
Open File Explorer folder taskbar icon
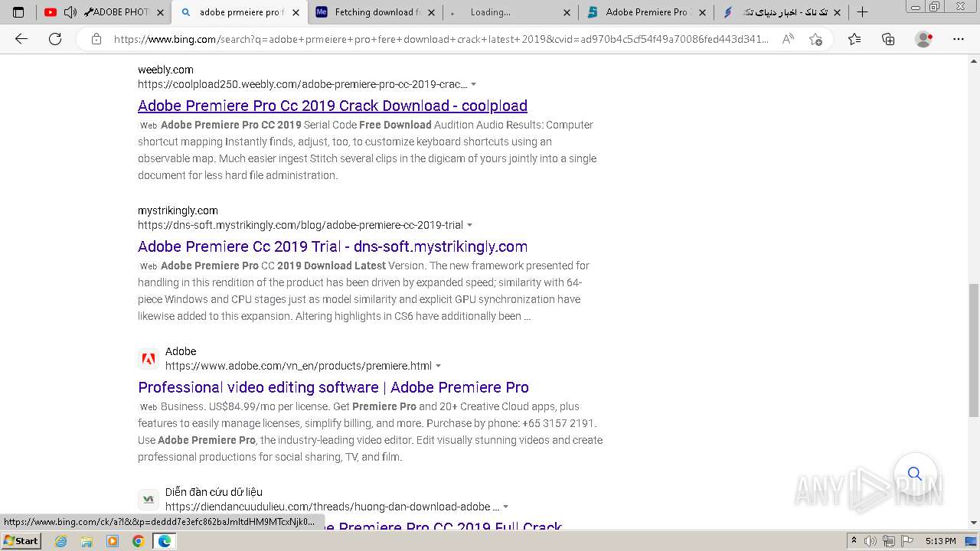[87, 541]
